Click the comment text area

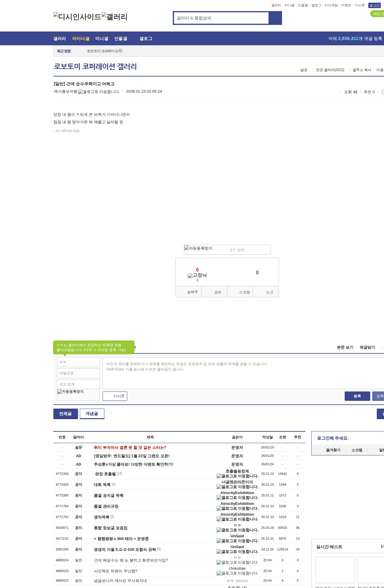tap(243, 373)
